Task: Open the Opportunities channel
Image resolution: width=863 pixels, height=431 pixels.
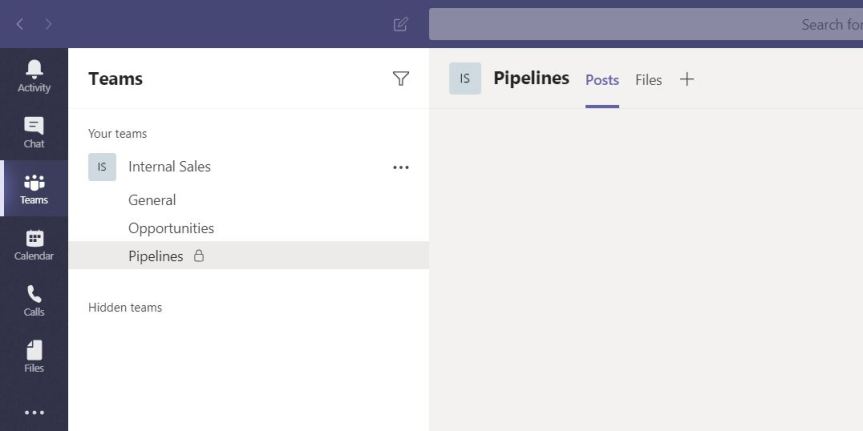Action: tap(171, 228)
